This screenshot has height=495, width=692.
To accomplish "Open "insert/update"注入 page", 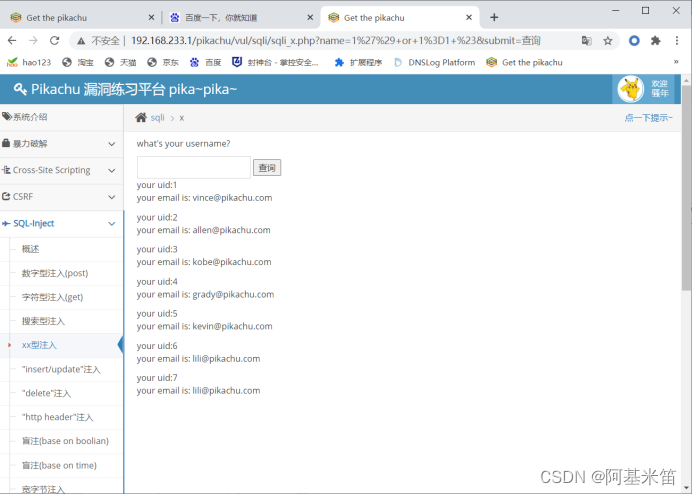I will pos(61,369).
